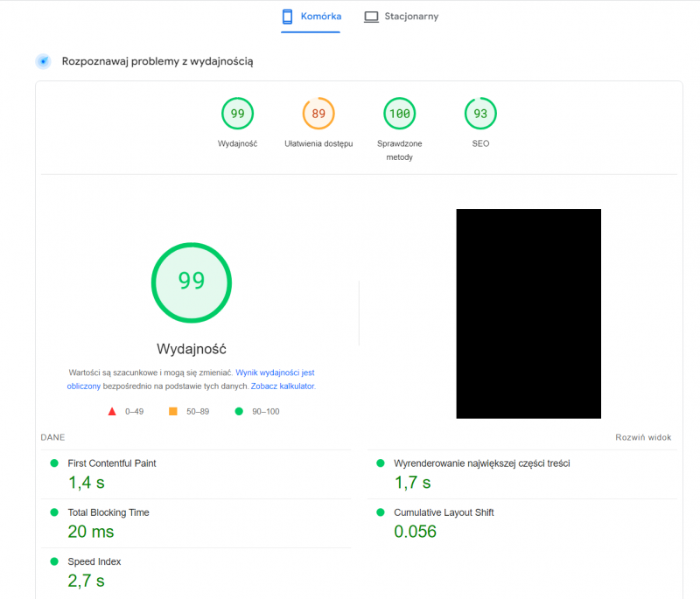
Task: Click the black page screenshot thumbnail
Action: tap(528, 313)
